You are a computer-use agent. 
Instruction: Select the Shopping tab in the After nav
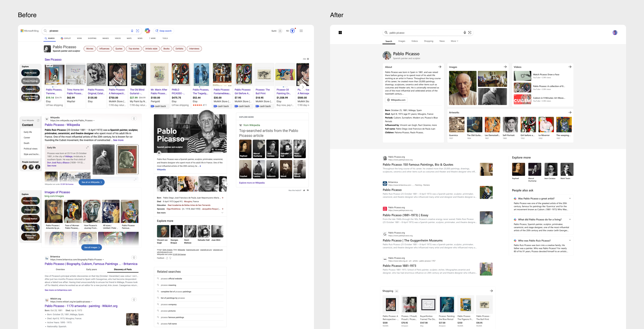point(428,41)
